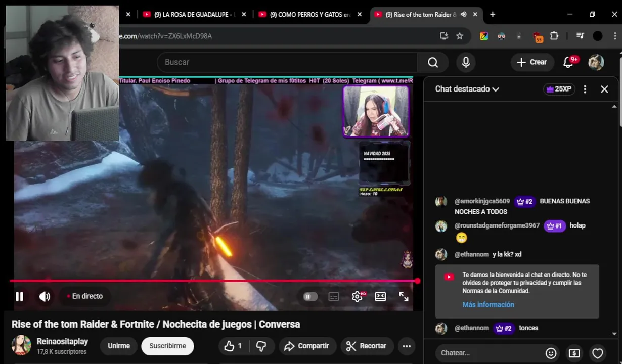Viewport: 622px width, 364px height.
Task: Subscribe with the Suscribirme button
Action: point(167,346)
